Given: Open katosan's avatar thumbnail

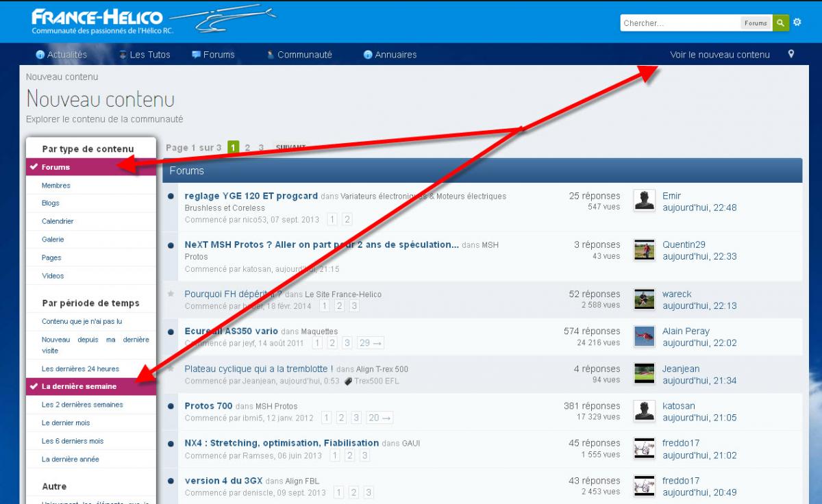Looking at the screenshot, I should point(644,410).
